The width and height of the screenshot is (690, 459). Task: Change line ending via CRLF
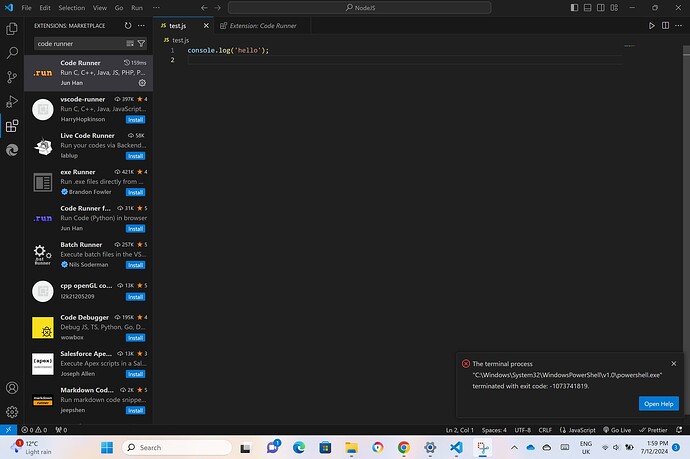545,430
